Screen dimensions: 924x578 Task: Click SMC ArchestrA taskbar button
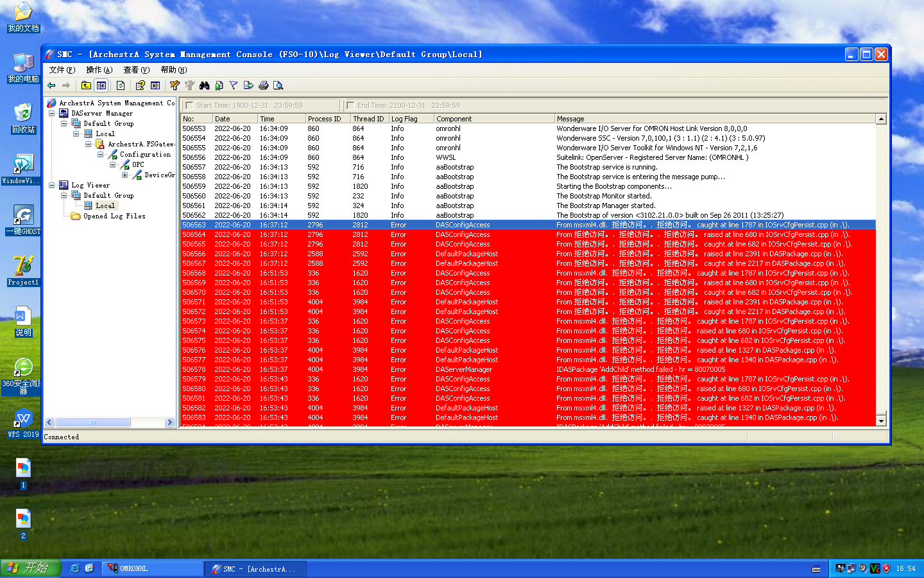click(255, 568)
